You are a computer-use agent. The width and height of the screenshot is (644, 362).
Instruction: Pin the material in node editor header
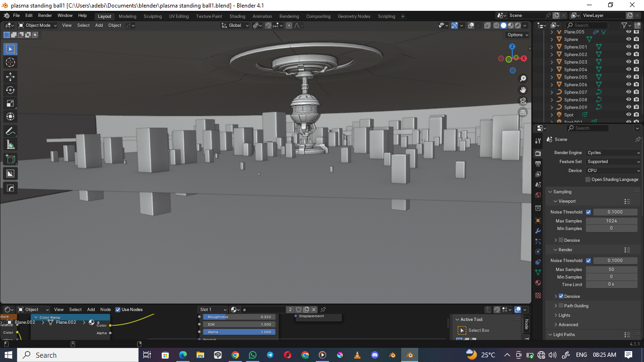pyautogui.click(x=323, y=310)
